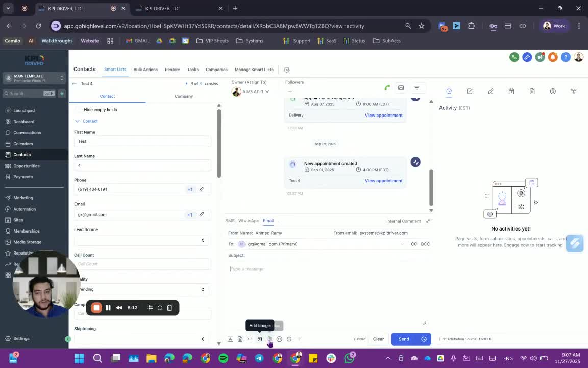Viewport: 588px width, 368px height.
Task: Open conversation filter lines icon
Action: pyautogui.click(x=416, y=88)
